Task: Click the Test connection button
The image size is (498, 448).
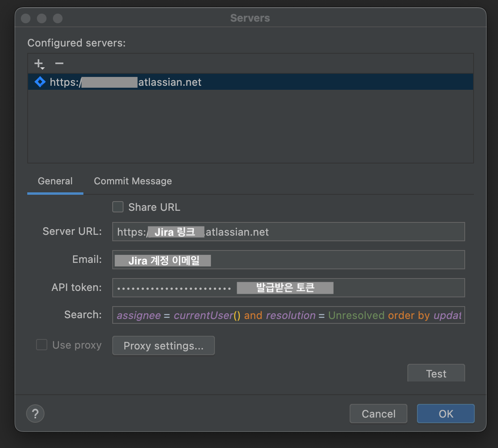Action: pyautogui.click(x=436, y=373)
